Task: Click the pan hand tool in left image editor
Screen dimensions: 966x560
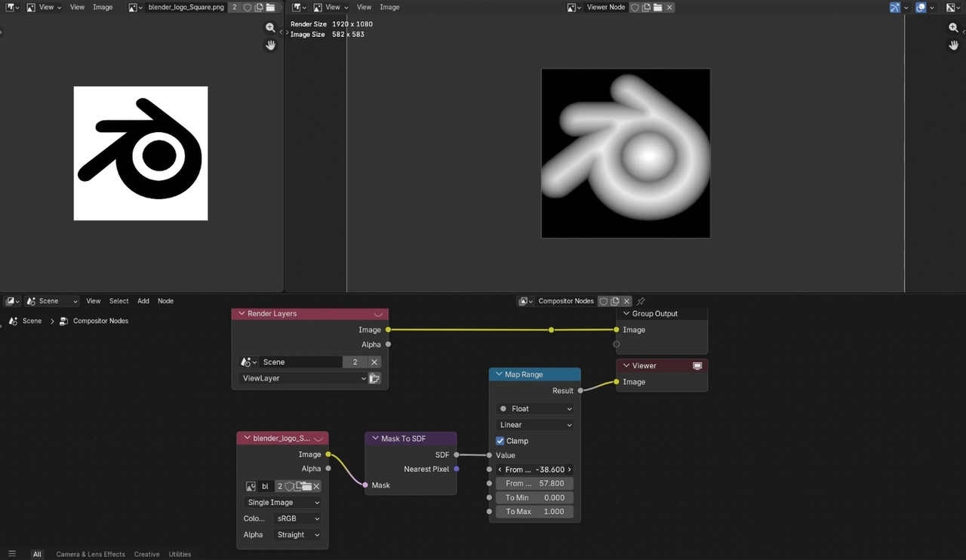Action: coord(270,45)
